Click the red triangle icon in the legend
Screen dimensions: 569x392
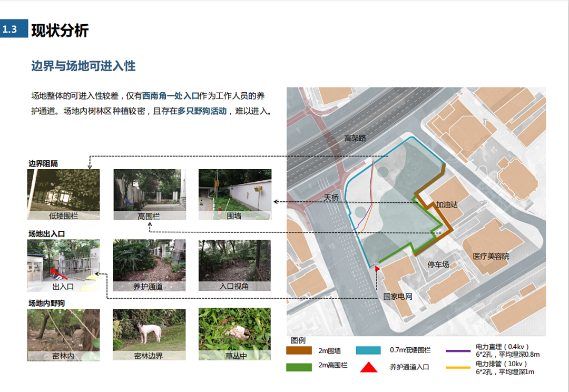pyautogui.click(x=369, y=367)
